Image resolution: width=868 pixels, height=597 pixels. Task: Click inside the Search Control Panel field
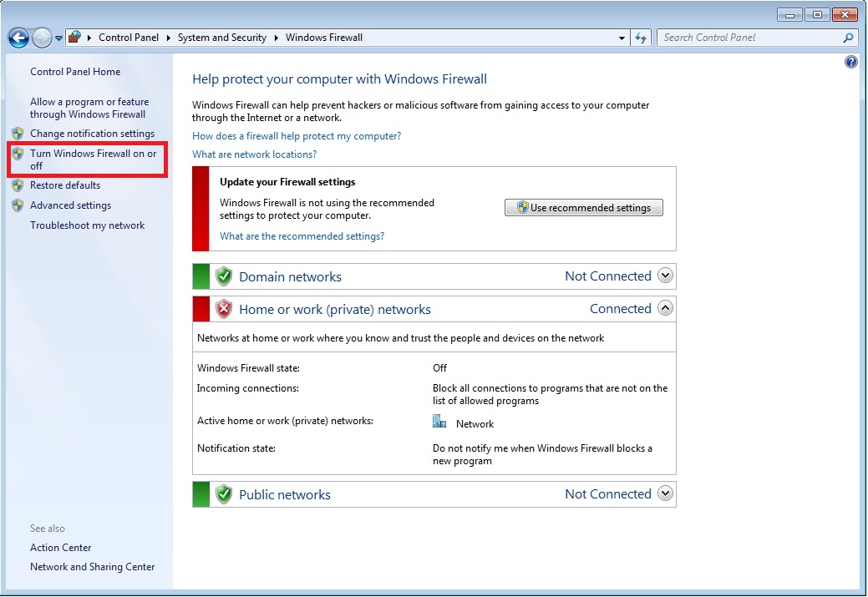[748, 38]
